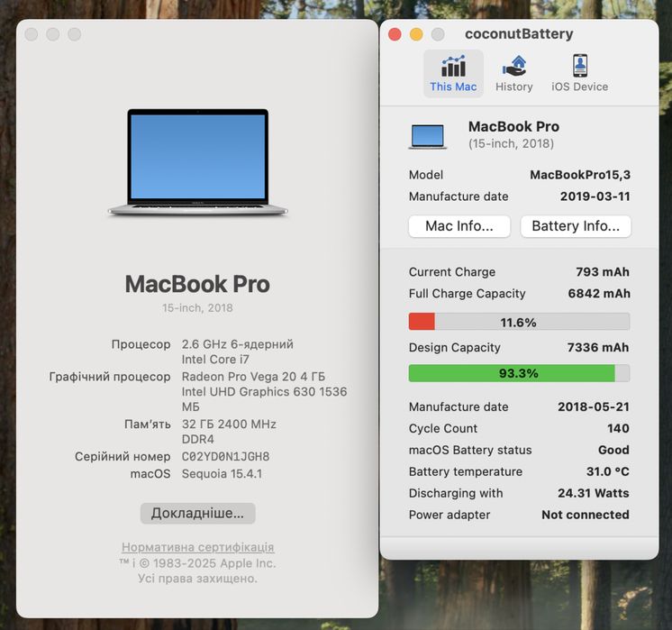Click the 2018-05-21 battery manufacture date
This screenshot has height=630, width=672.
tap(593, 406)
